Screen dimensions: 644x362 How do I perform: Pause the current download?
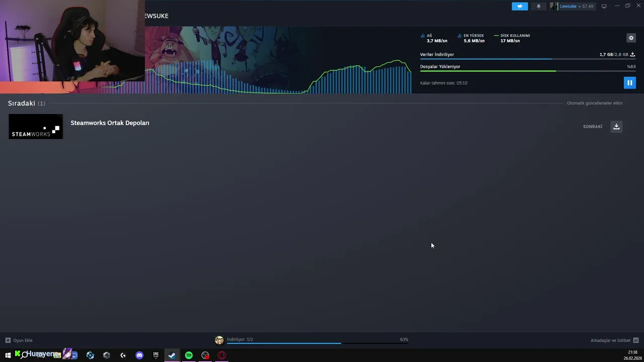pyautogui.click(x=629, y=82)
